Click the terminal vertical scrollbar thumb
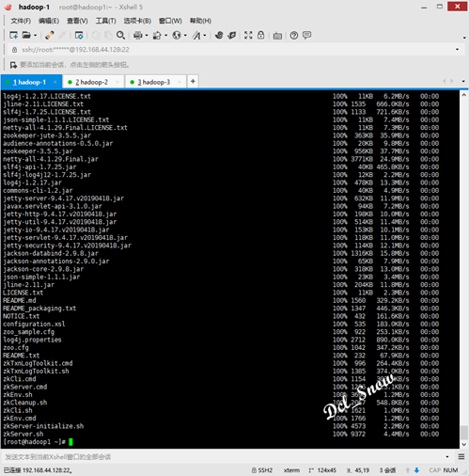469x476 pixels. click(x=463, y=433)
